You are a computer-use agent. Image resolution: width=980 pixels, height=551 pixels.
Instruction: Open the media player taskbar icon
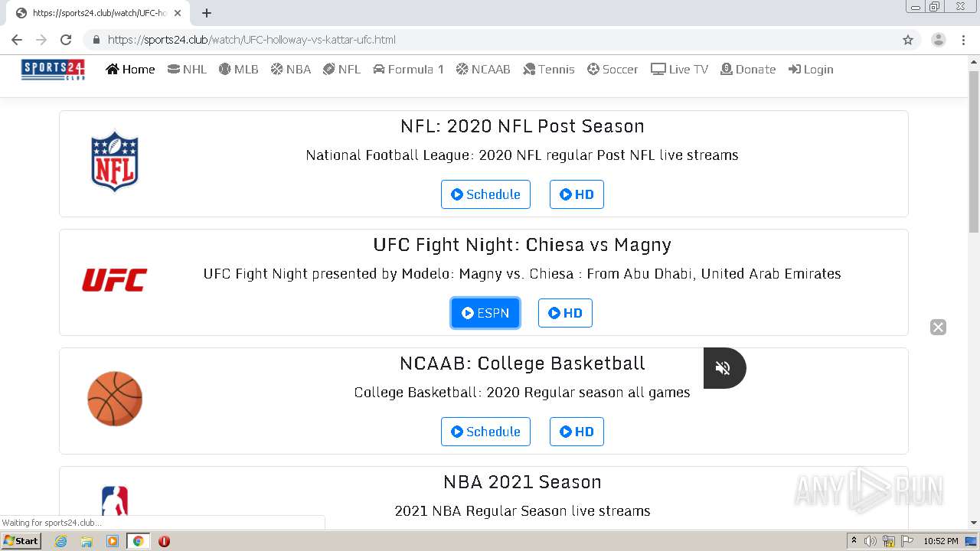pyautogui.click(x=113, y=541)
